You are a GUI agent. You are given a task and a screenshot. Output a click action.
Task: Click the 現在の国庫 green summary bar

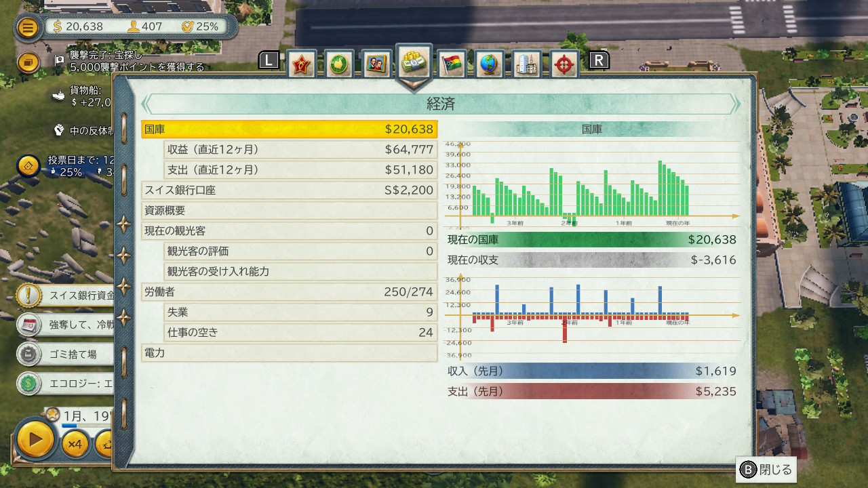pyautogui.click(x=592, y=239)
